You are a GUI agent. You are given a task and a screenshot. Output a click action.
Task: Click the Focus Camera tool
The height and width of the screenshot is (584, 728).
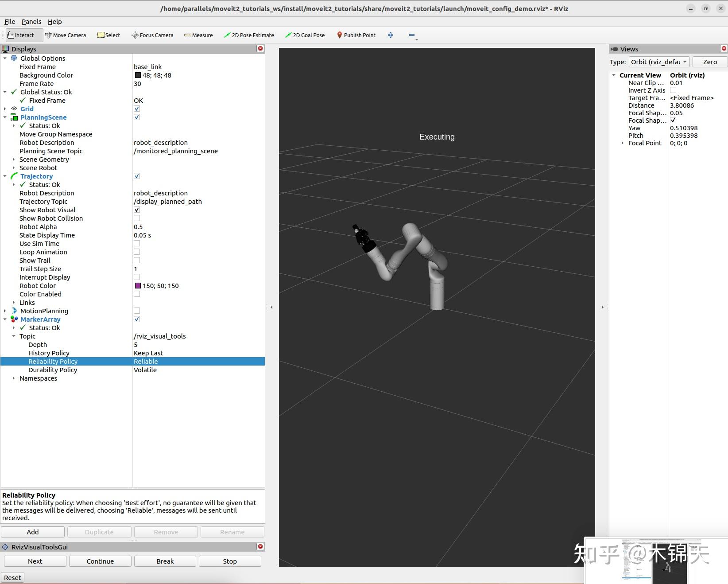click(152, 35)
